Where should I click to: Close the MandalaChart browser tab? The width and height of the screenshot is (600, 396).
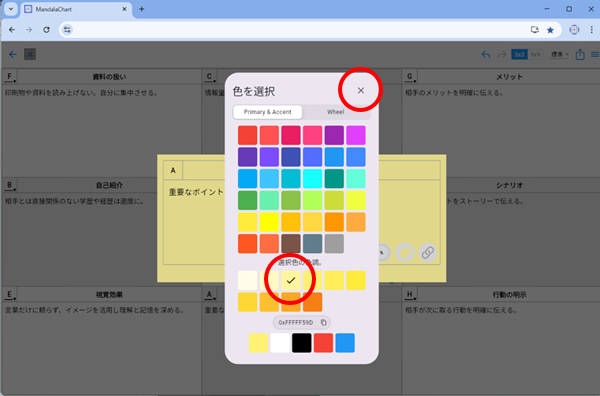point(124,9)
